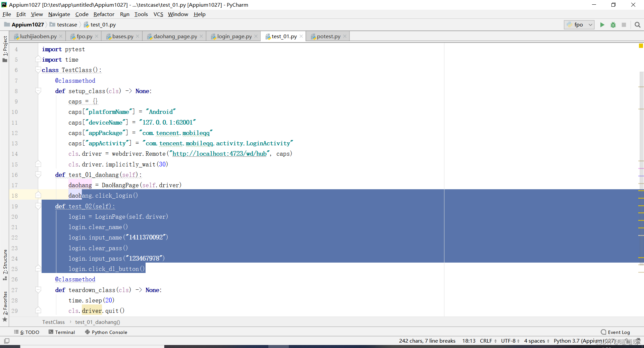Viewport: 644px width, 348px height.
Task: Toggle tool window buttons icon in status bar
Action: coord(7,341)
